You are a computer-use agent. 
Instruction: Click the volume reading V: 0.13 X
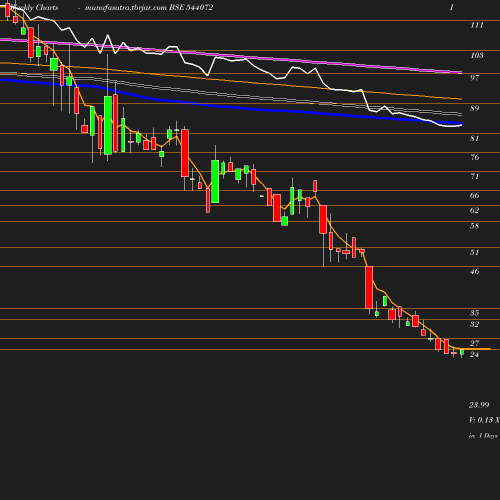pyautogui.click(x=484, y=420)
